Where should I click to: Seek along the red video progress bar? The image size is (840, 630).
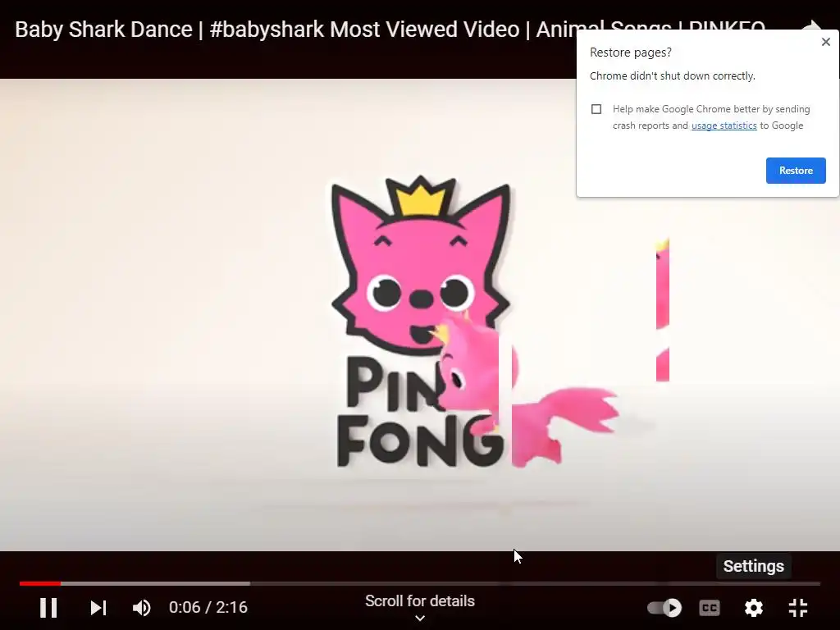click(x=420, y=583)
